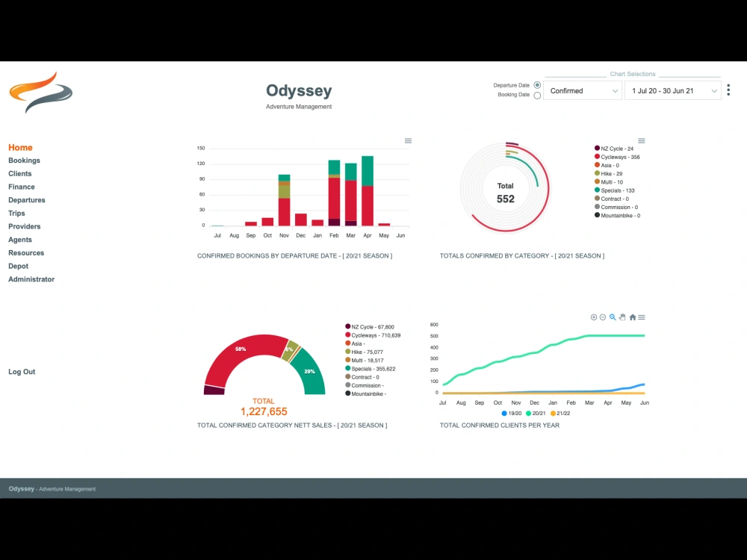The width and height of the screenshot is (747, 560).
Task: Click the Odyssey flame logo
Action: coord(40,91)
